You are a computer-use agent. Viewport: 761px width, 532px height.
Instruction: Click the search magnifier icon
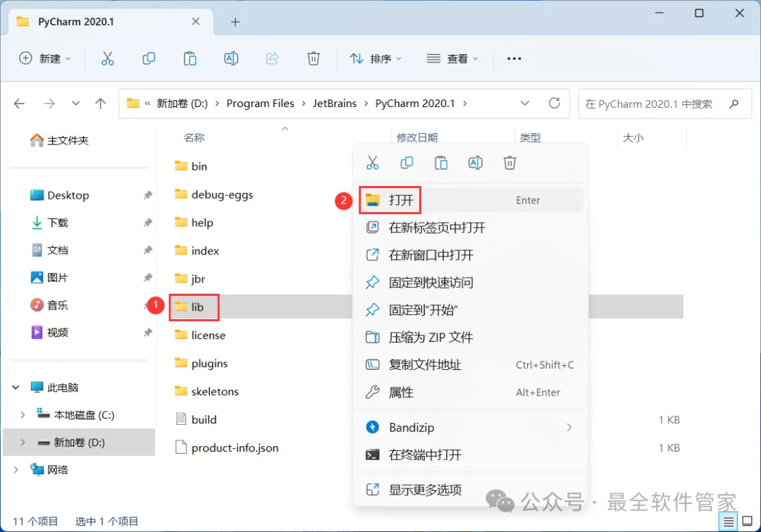tap(734, 104)
